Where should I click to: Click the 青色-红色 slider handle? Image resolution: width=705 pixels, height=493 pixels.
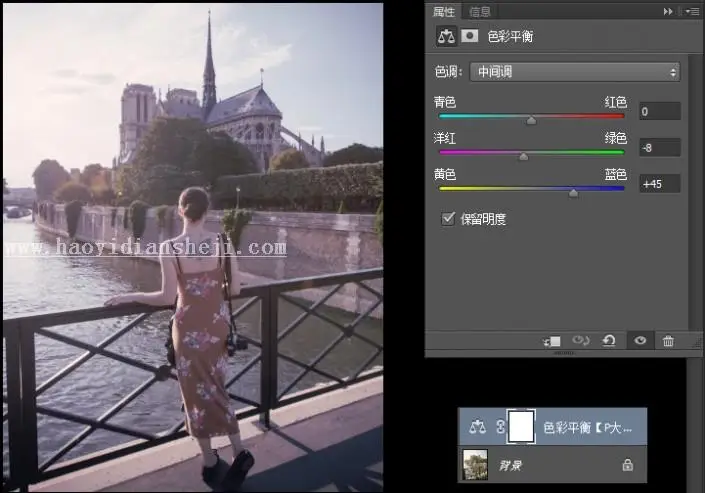(531, 120)
